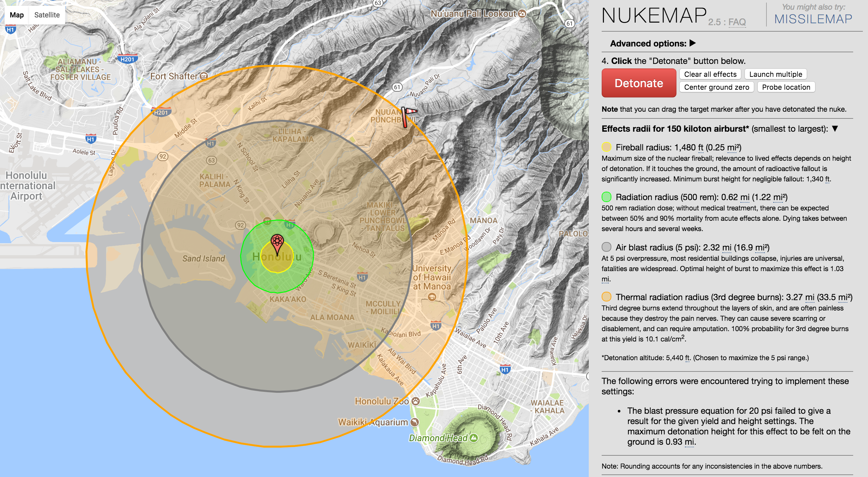Open the MISSILEMAP link

[813, 19]
